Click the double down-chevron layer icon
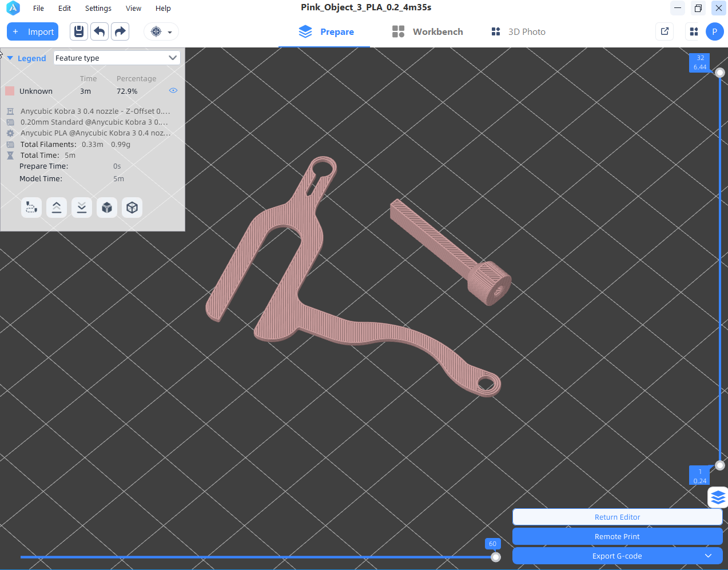Screen dimensions: 728x570 point(82,208)
